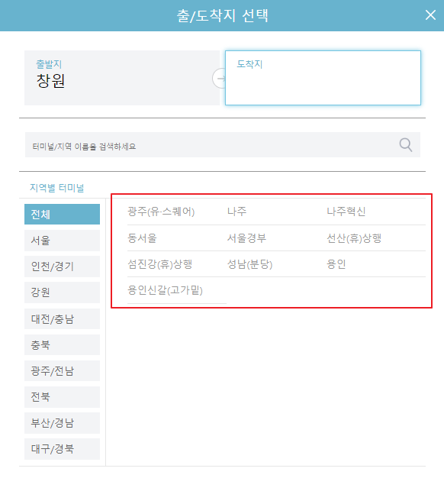Click the search magnifier icon
Image resolution: width=444 pixels, height=504 pixels.
[x=406, y=145]
